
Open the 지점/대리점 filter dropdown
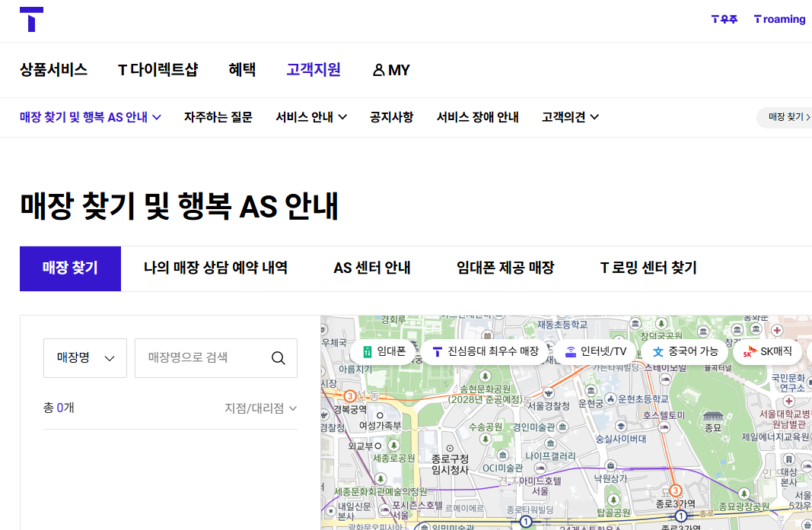pyautogui.click(x=260, y=408)
